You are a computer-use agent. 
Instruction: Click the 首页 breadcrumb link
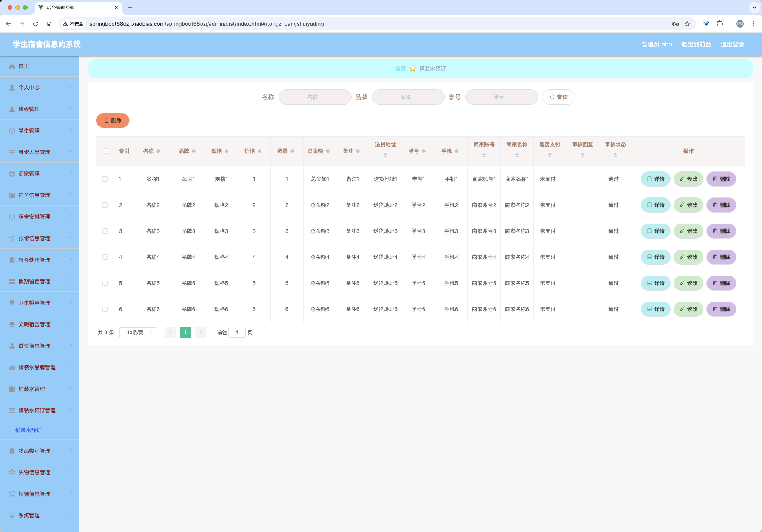[x=400, y=69]
